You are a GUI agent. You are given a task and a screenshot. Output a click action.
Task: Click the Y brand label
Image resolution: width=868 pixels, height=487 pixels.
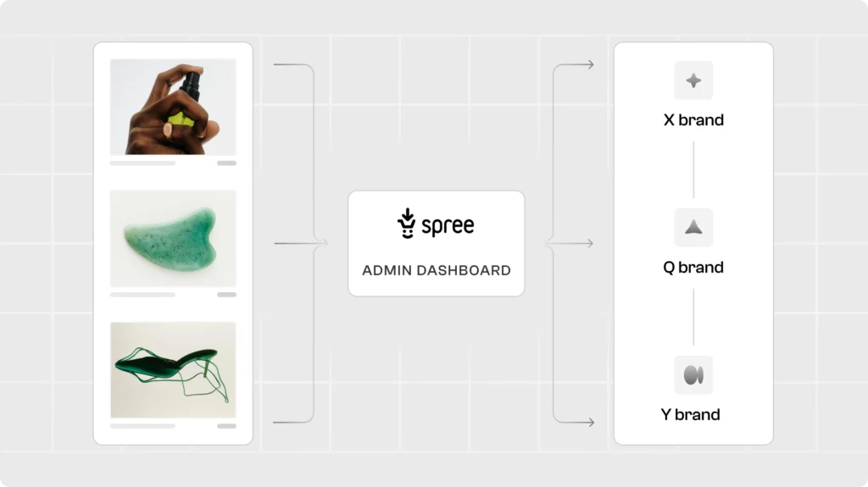click(x=691, y=415)
